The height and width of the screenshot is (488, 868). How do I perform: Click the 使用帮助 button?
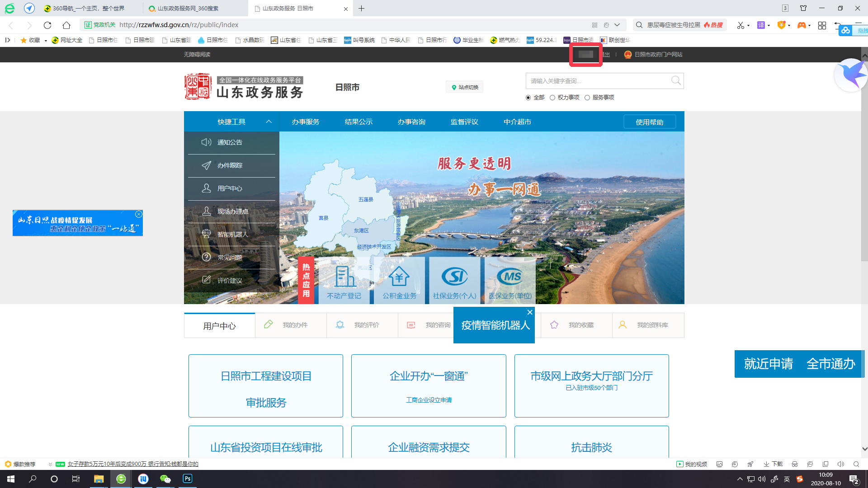pos(649,122)
